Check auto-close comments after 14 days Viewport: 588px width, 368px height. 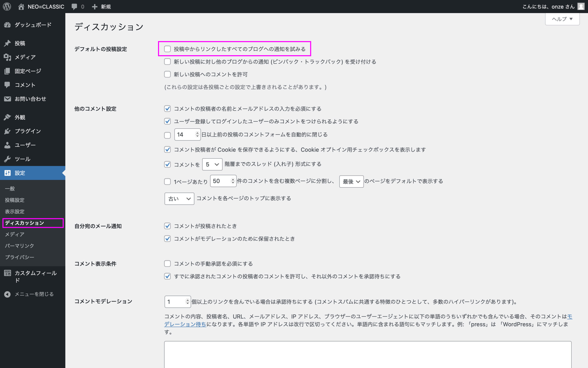(x=167, y=135)
